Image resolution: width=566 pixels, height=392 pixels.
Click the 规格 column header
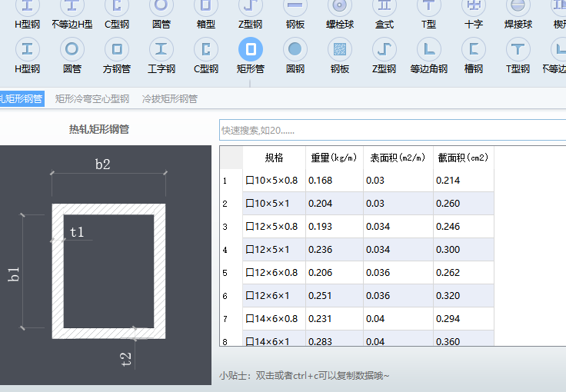pos(274,158)
